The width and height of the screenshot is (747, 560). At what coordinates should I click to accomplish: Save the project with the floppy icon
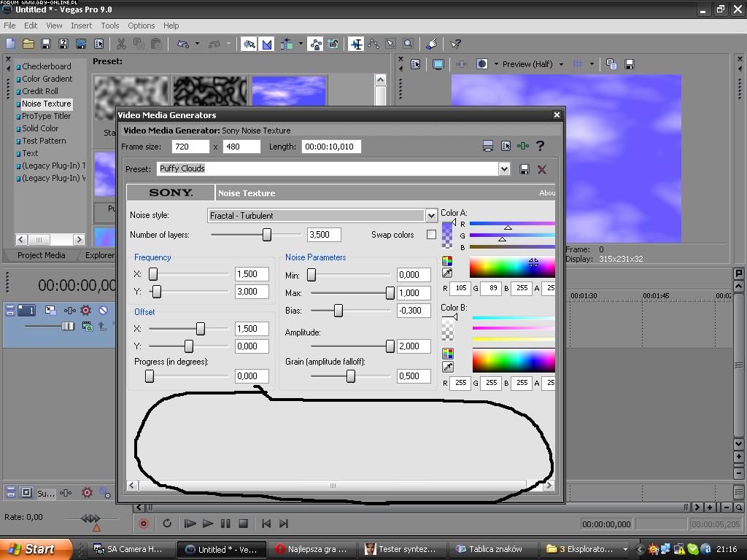point(46,44)
